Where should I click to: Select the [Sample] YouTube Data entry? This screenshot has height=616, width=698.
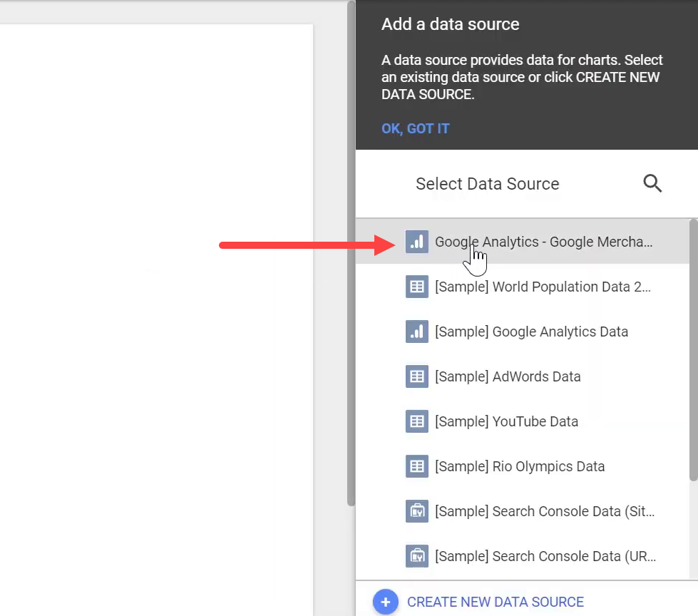pyautogui.click(x=506, y=422)
